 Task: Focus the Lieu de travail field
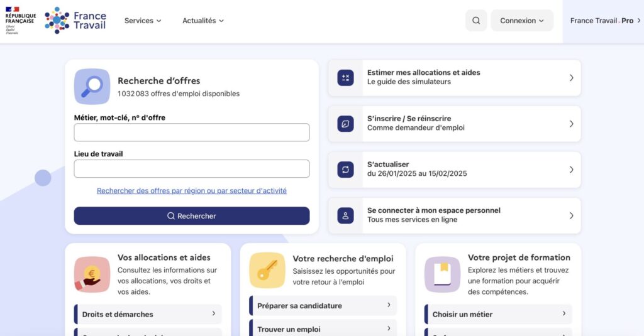(x=192, y=169)
